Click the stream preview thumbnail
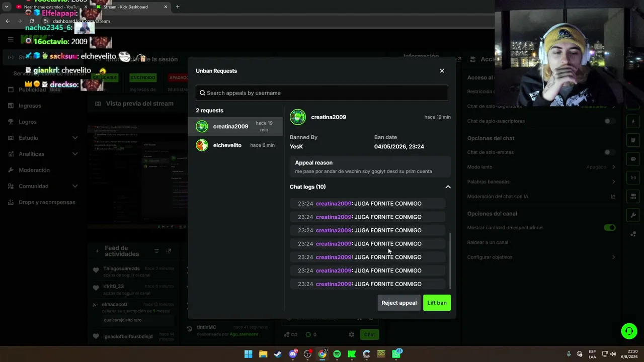 (x=137, y=176)
